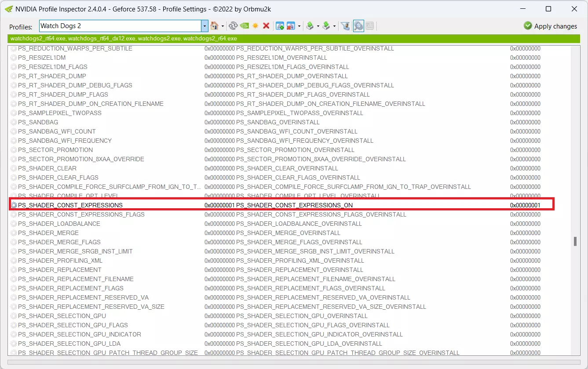Select the PS_SHADER_CONST_EXPRESSIONS_FLAGS setting name
This screenshot has width=588, height=369.
click(x=81, y=214)
